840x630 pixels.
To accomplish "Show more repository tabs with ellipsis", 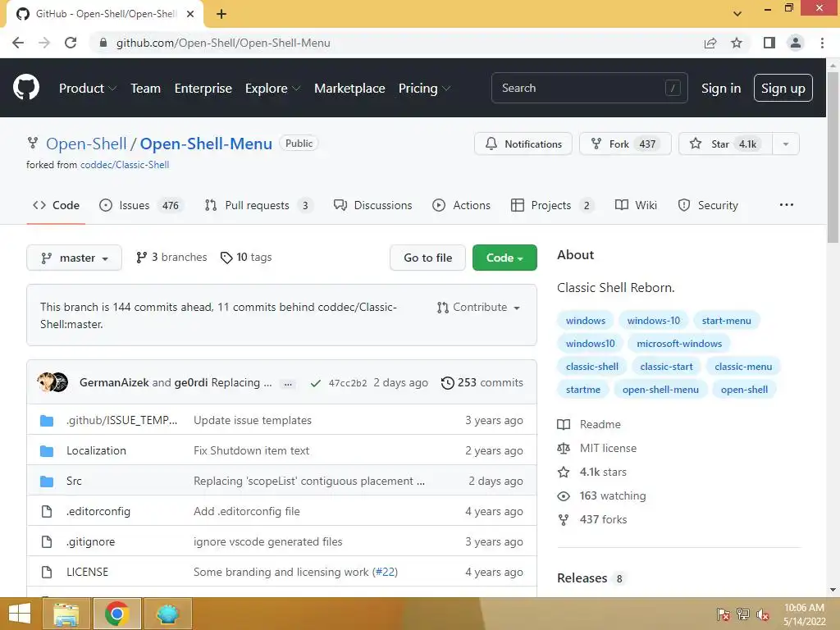I will (x=787, y=204).
